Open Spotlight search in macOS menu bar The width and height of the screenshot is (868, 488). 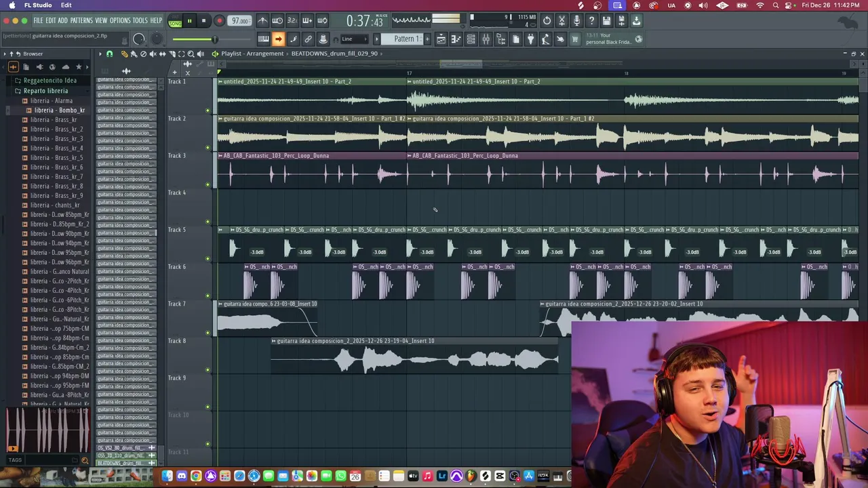click(776, 5)
